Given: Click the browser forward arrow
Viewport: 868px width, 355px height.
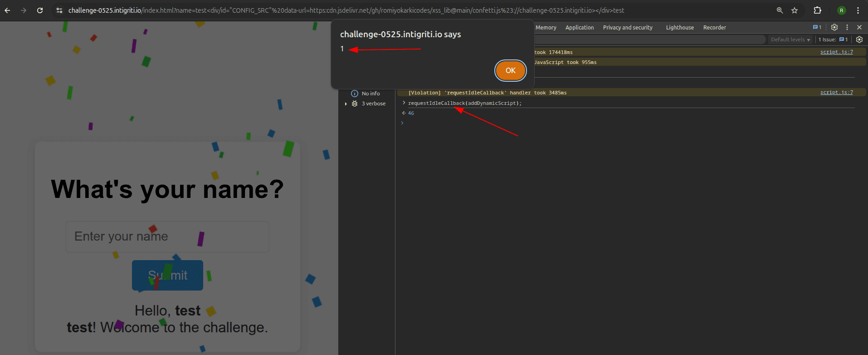Looking at the screenshot, I should (24, 10).
